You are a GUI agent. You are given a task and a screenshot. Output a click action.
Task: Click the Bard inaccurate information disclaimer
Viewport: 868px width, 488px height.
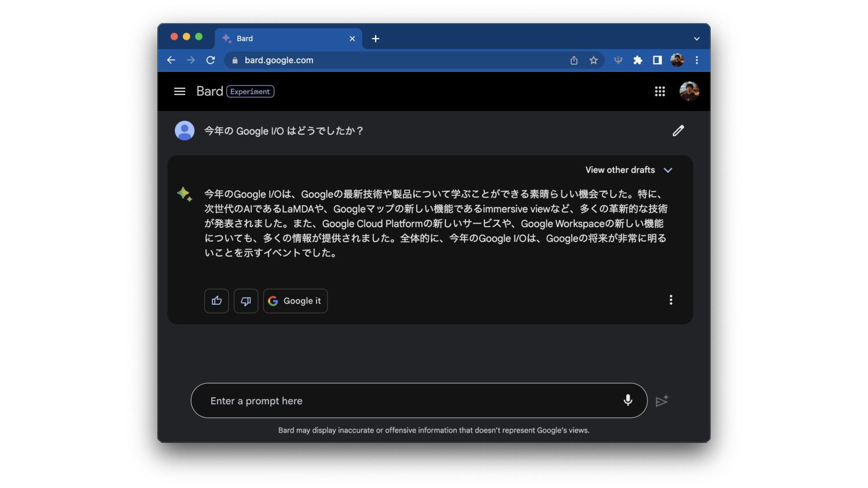pyautogui.click(x=433, y=430)
